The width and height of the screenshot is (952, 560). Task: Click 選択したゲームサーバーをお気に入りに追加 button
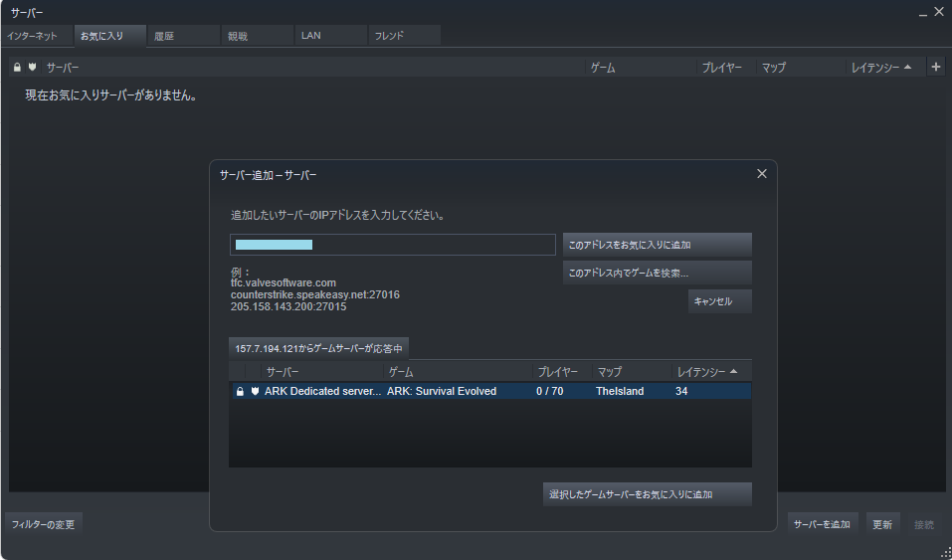[647, 494]
